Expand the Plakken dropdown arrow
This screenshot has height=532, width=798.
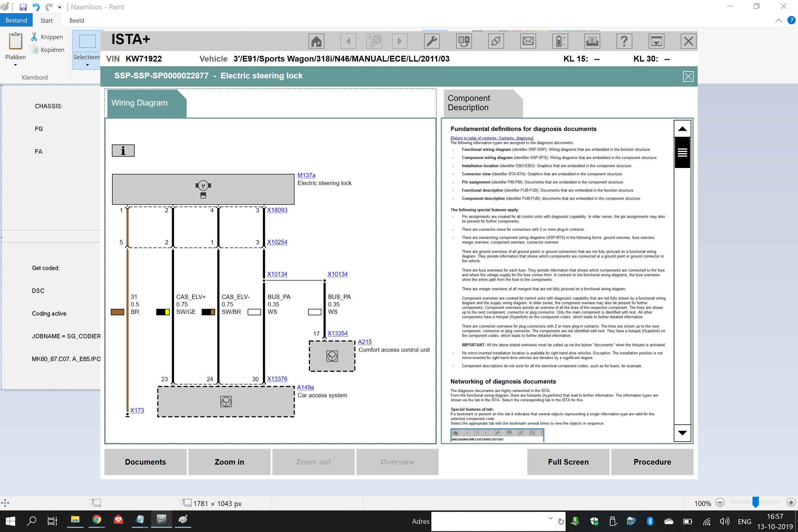point(15,65)
